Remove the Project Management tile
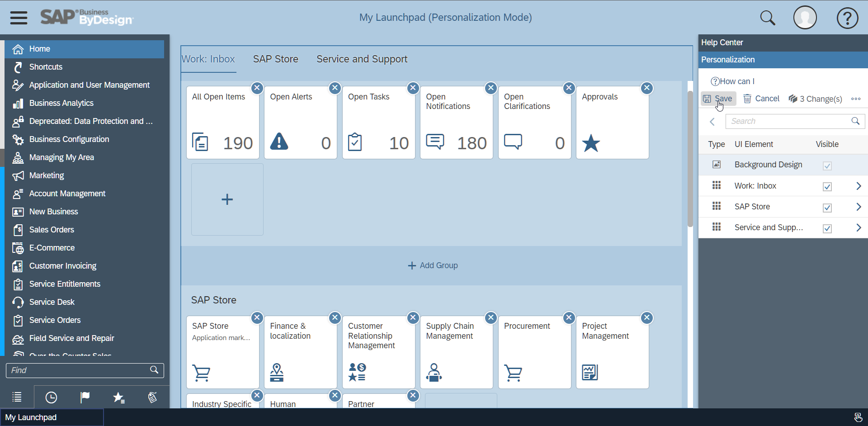868x426 pixels. tap(647, 317)
